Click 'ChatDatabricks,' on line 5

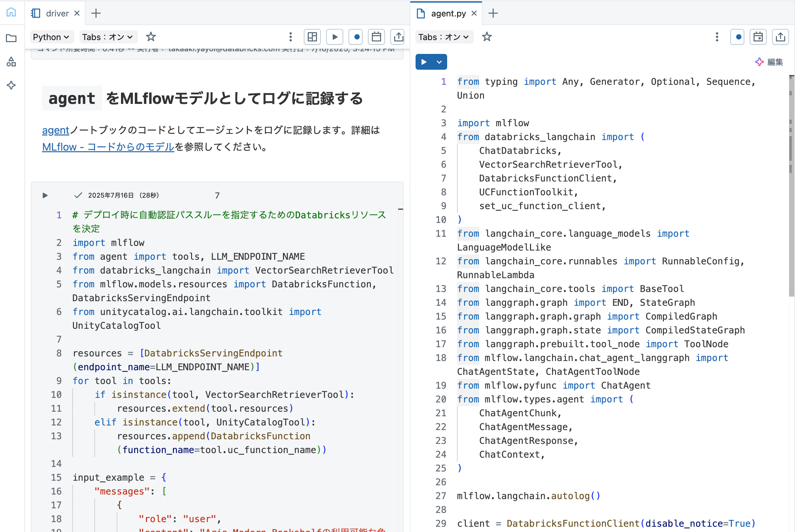pos(520,151)
